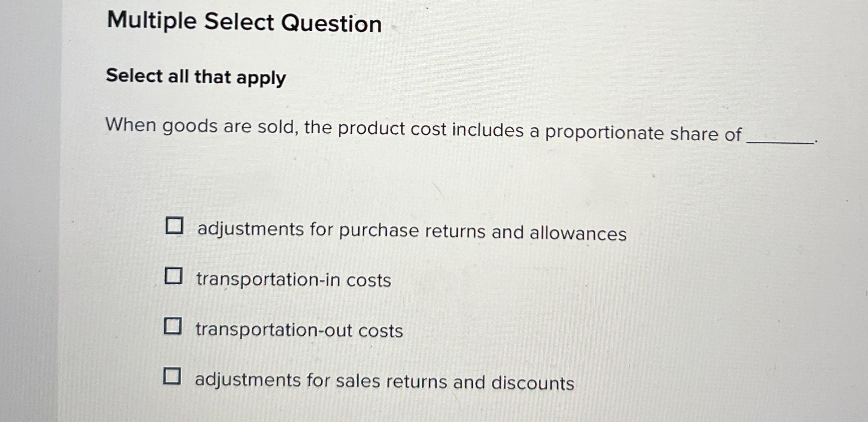The image size is (868, 422).
Task: Click the 'Select all that apply' text
Action: (195, 77)
